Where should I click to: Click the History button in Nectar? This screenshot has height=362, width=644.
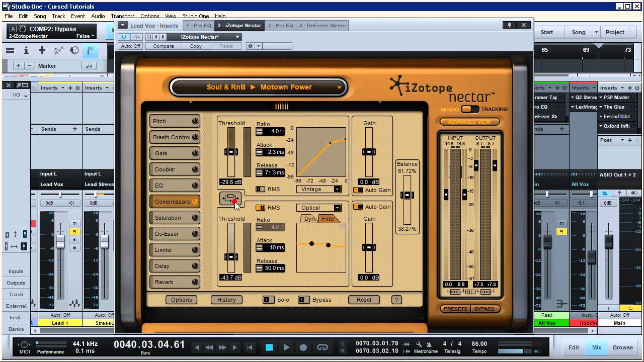click(226, 300)
